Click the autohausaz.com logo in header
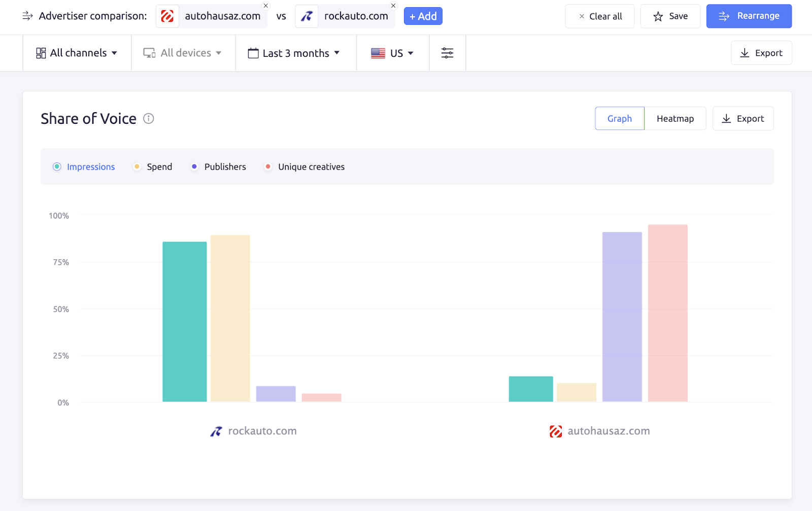 click(167, 16)
